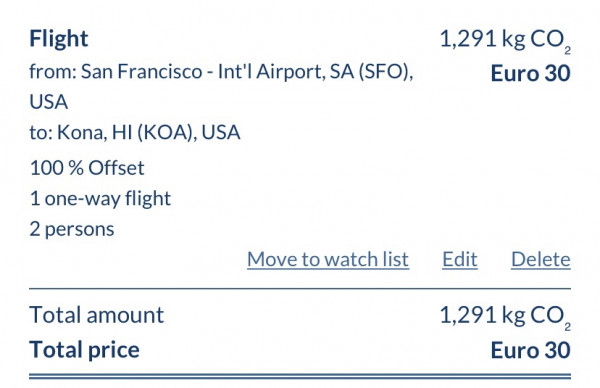Click the double line beneath Total price

point(300,377)
